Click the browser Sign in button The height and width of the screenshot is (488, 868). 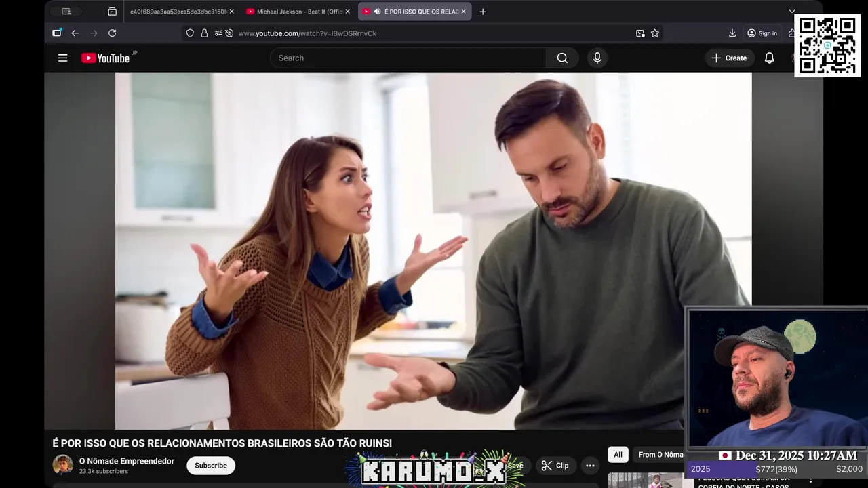762,33
